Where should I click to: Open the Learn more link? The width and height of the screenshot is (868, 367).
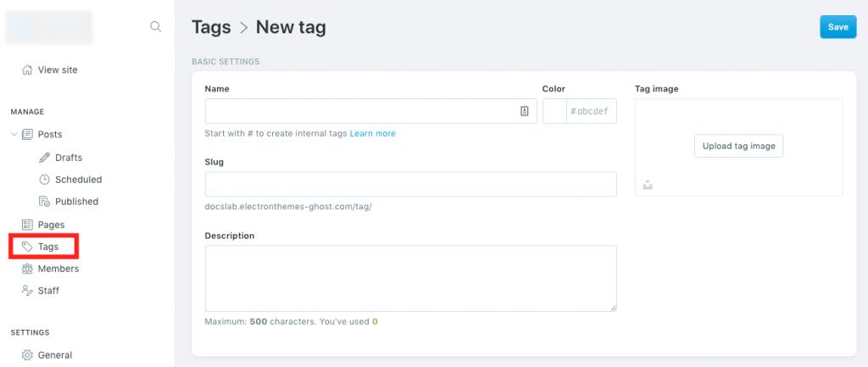pos(372,134)
